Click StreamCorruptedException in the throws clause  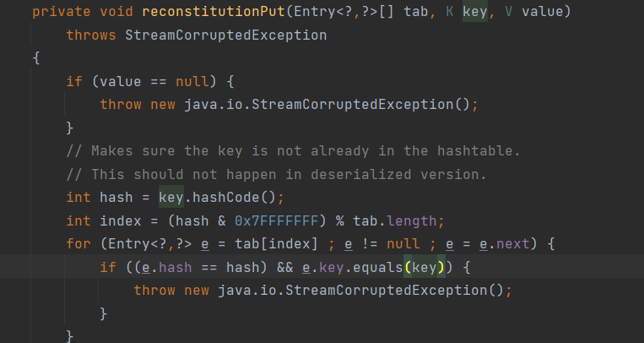(226, 35)
